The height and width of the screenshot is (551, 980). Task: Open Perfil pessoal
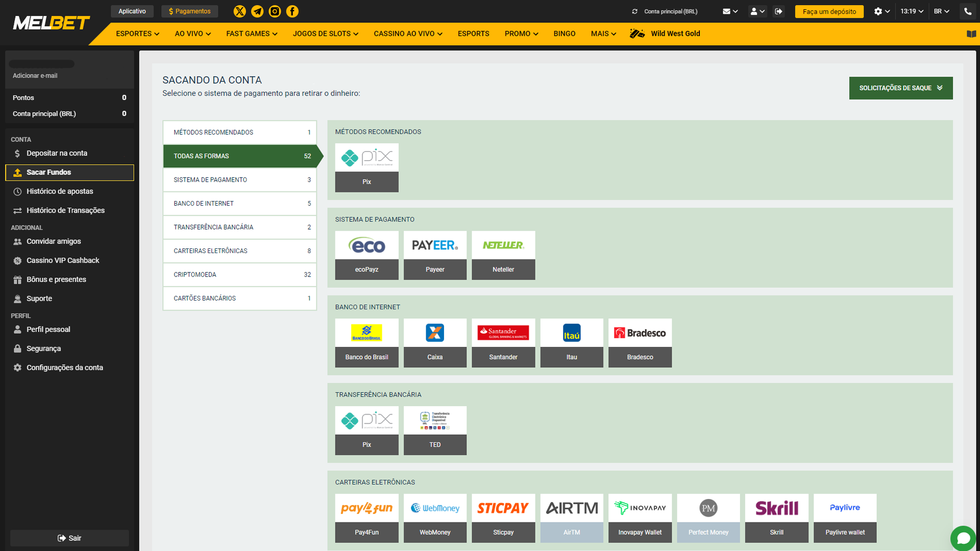pyautogui.click(x=69, y=330)
